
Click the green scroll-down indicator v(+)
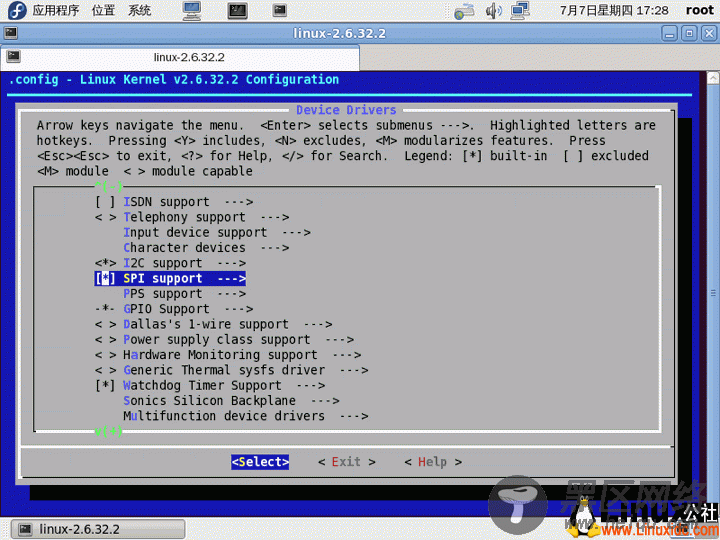coord(108,431)
